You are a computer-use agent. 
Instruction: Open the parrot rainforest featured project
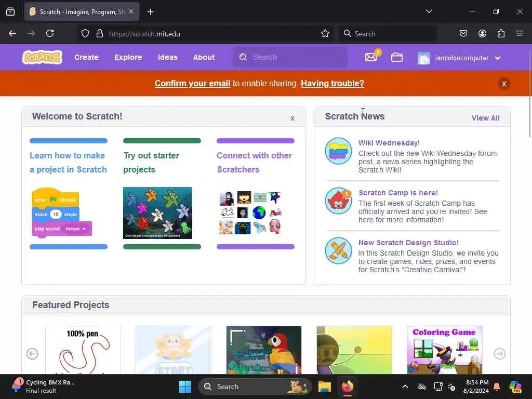point(263,350)
